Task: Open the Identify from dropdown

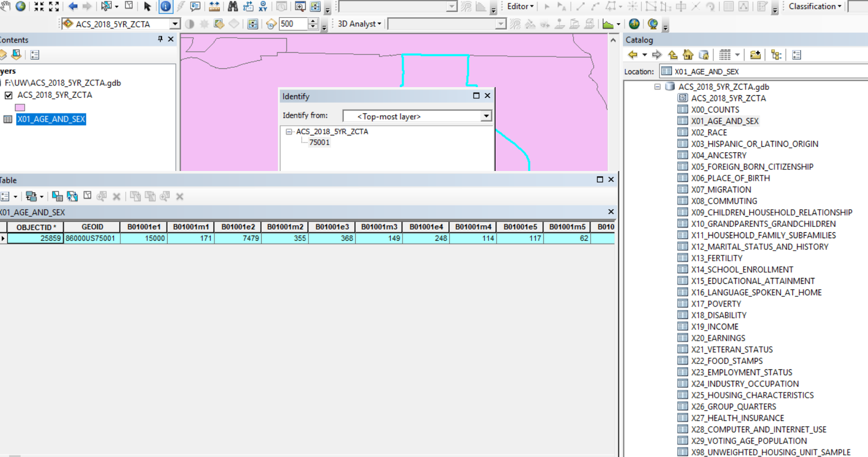Action: click(x=486, y=116)
